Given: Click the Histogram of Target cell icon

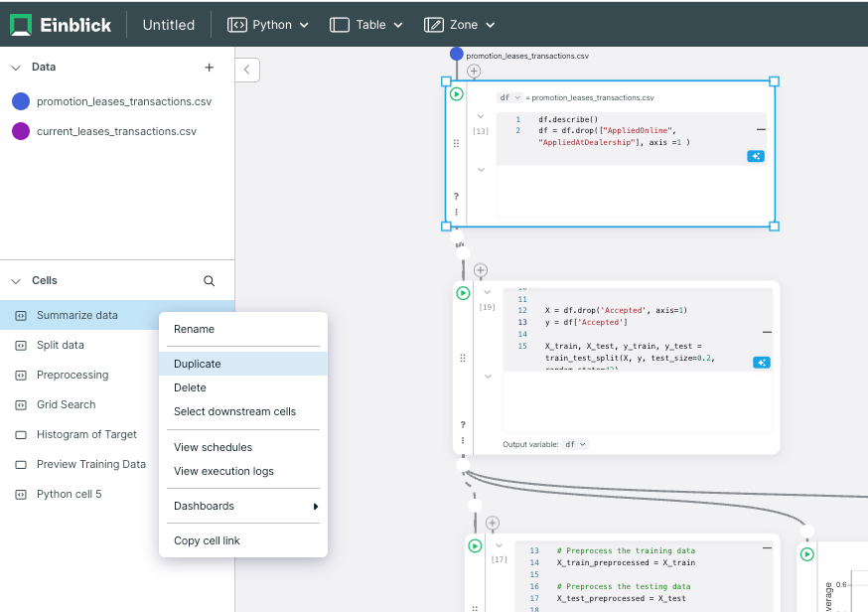Looking at the screenshot, I should [x=21, y=435].
